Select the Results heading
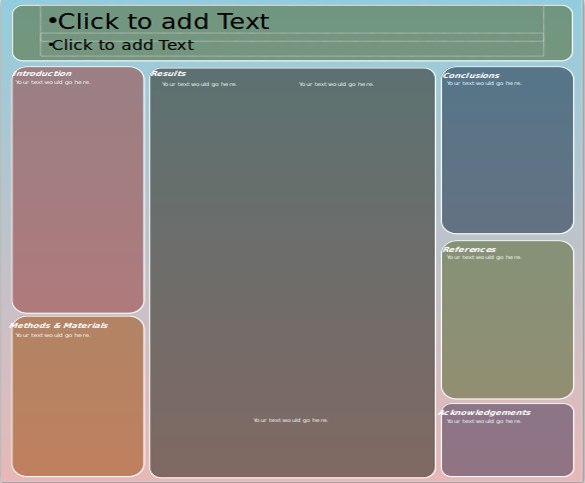This screenshot has height=483, width=585. click(168, 73)
